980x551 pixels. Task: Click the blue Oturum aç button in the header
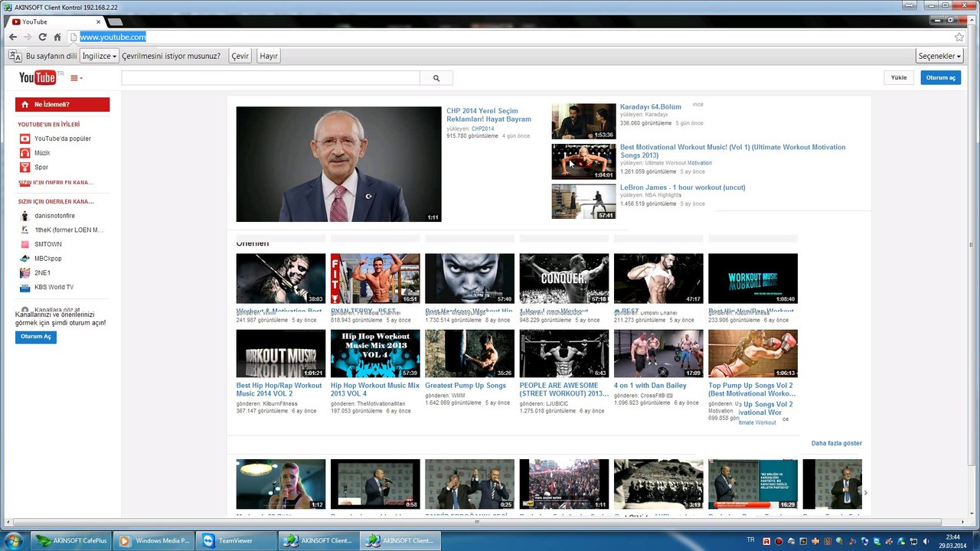pyautogui.click(x=941, y=78)
